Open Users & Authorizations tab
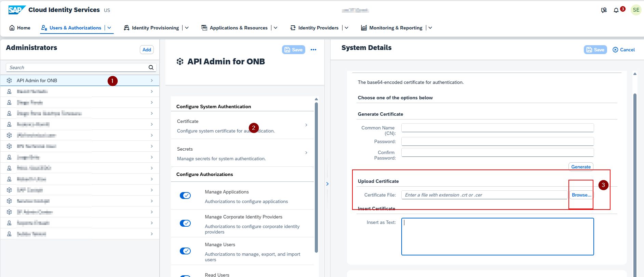Viewport: 644px width, 277px height. (71, 28)
